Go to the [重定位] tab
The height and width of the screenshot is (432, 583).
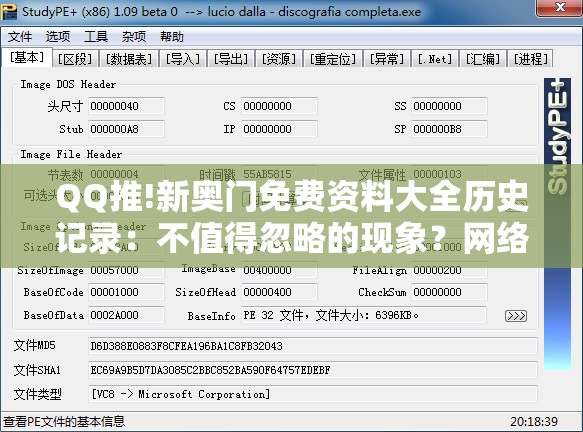(333, 59)
